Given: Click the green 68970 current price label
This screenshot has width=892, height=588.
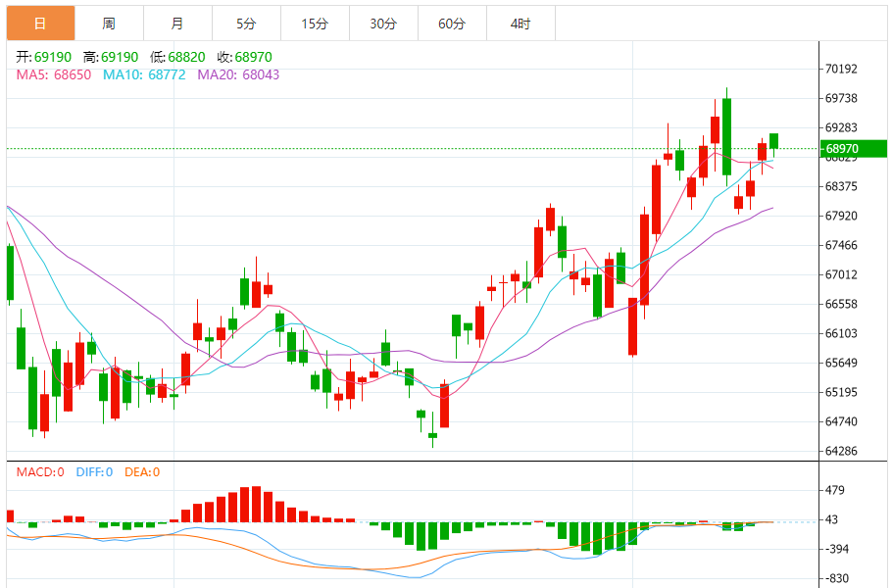Looking at the screenshot, I should pyautogui.click(x=853, y=148).
